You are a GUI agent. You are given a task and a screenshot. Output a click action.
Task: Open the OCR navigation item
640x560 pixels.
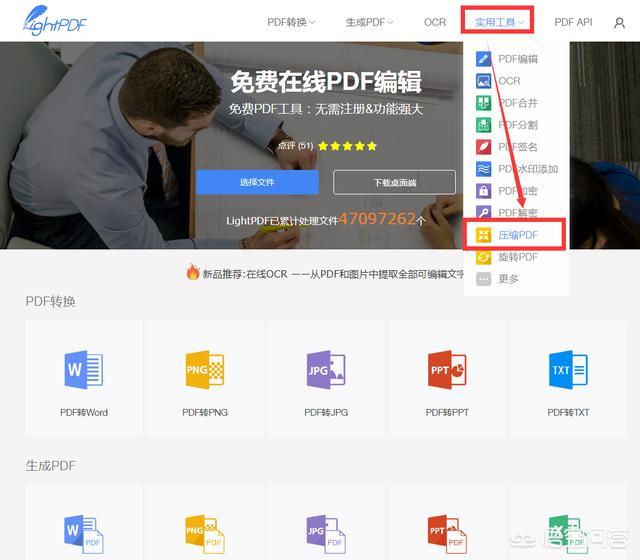[x=435, y=22]
